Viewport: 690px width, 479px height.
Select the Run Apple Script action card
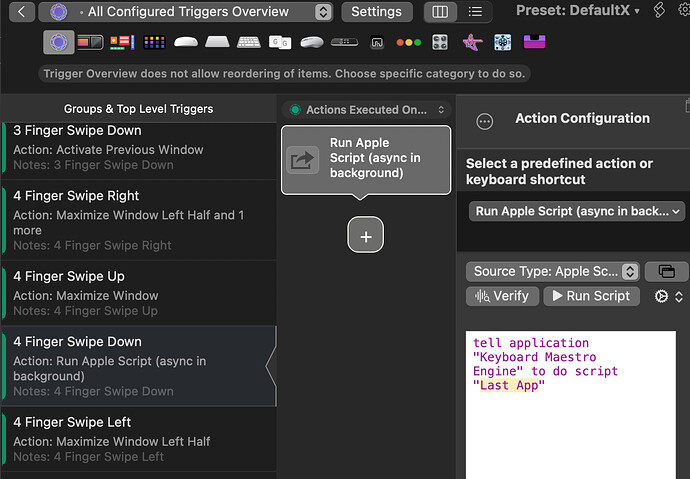point(366,160)
